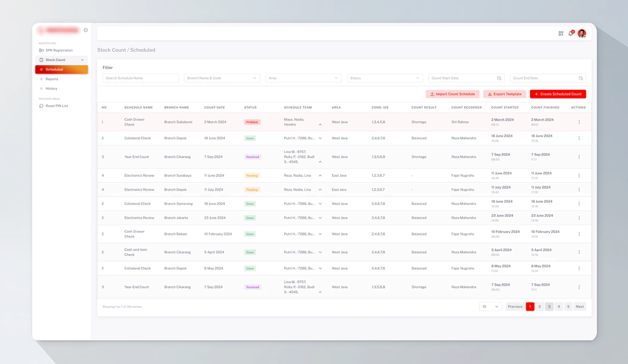Expand schedule team for Branch Bekasi row

coord(320,234)
